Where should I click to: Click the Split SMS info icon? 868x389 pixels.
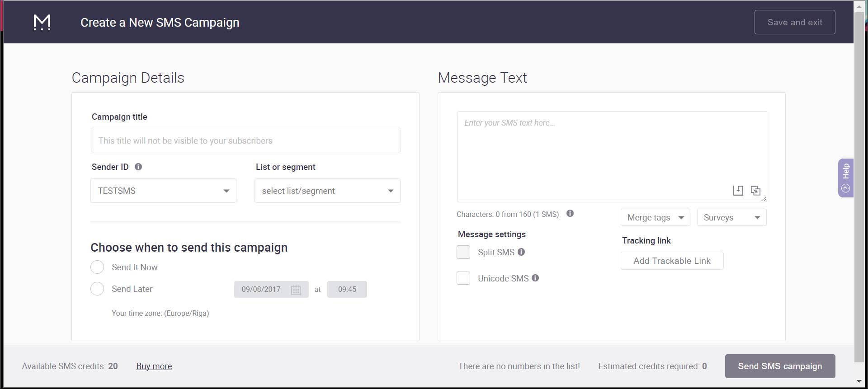pyautogui.click(x=521, y=252)
